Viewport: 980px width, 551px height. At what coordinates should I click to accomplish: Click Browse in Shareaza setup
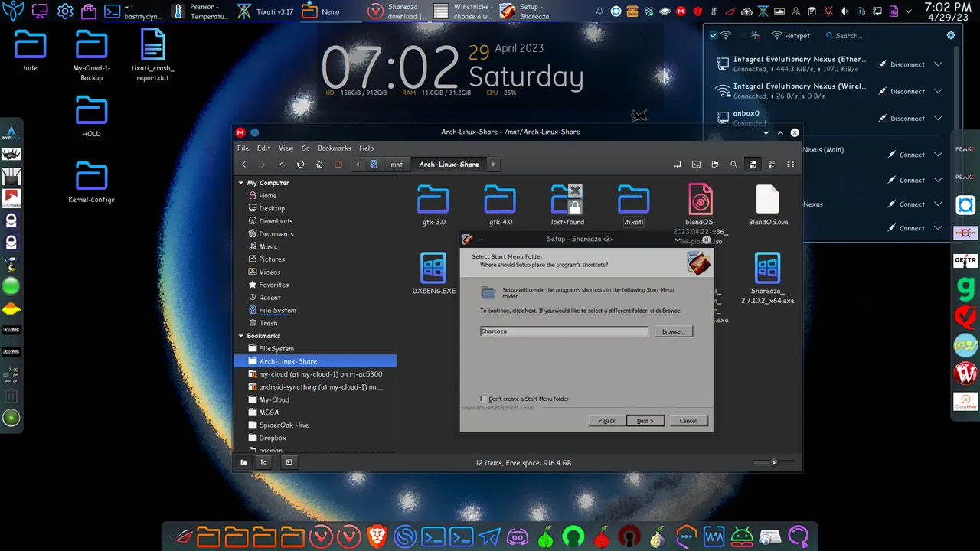[673, 331]
